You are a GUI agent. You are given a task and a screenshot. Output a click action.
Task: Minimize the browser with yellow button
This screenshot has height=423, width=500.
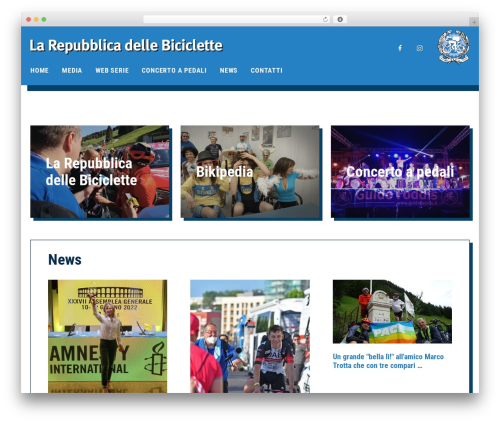(36, 19)
